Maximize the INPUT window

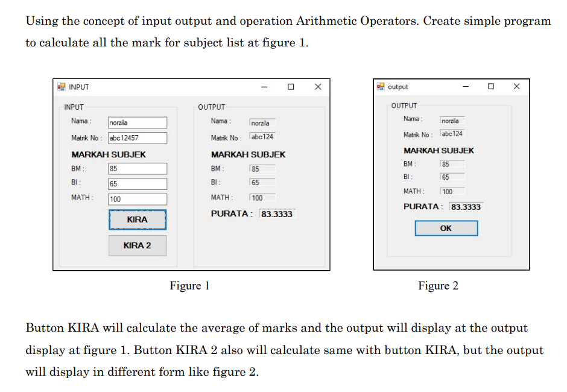pos(291,87)
